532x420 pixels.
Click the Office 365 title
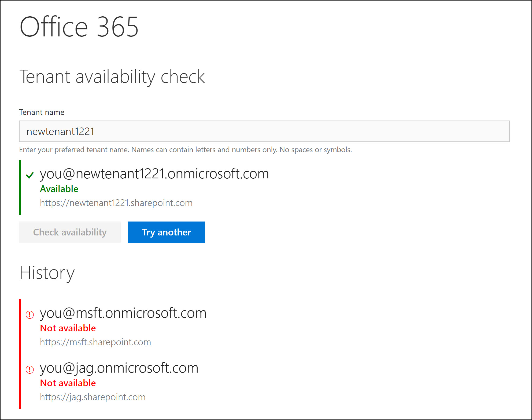(x=79, y=27)
